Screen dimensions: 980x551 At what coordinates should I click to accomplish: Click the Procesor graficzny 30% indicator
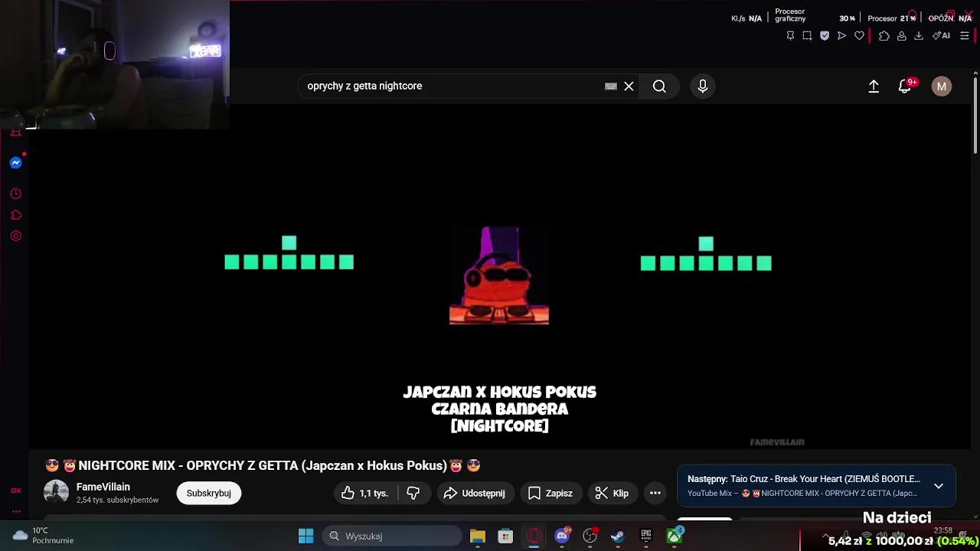click(814, 15)
